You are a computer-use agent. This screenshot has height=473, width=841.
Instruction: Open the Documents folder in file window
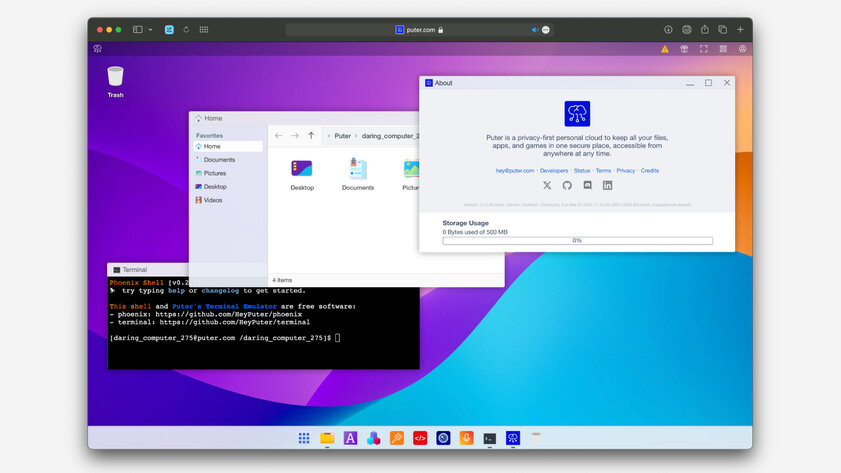(x=358, y=175)
